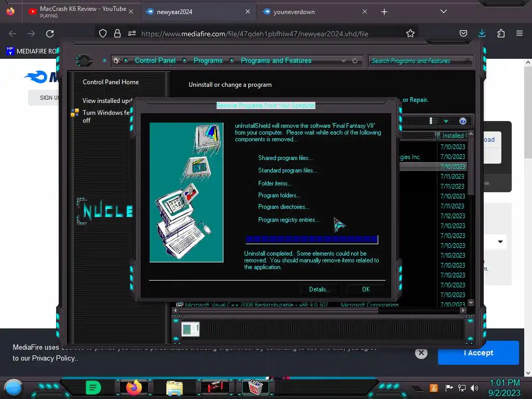This screenshot has height=399, width=532.
Task: Go forward in Firefox browser
Action: 31,34
